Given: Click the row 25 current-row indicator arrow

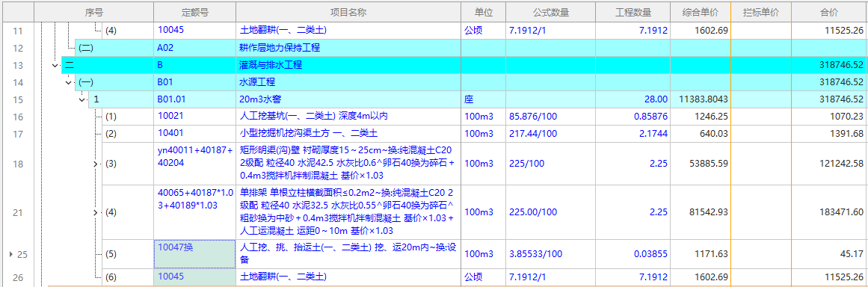Looking at the screenshot, I should coord(10,254).
